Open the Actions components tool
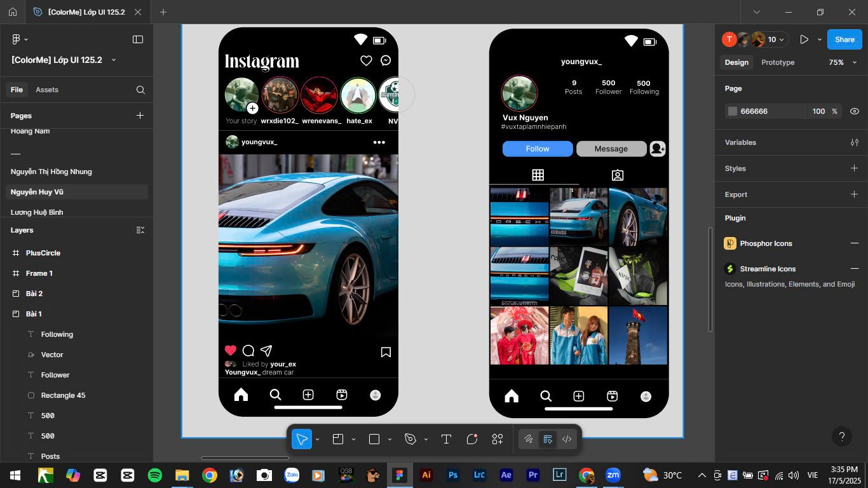The width and height of the screenshot is (868, 488). click(x=498, y=439)
